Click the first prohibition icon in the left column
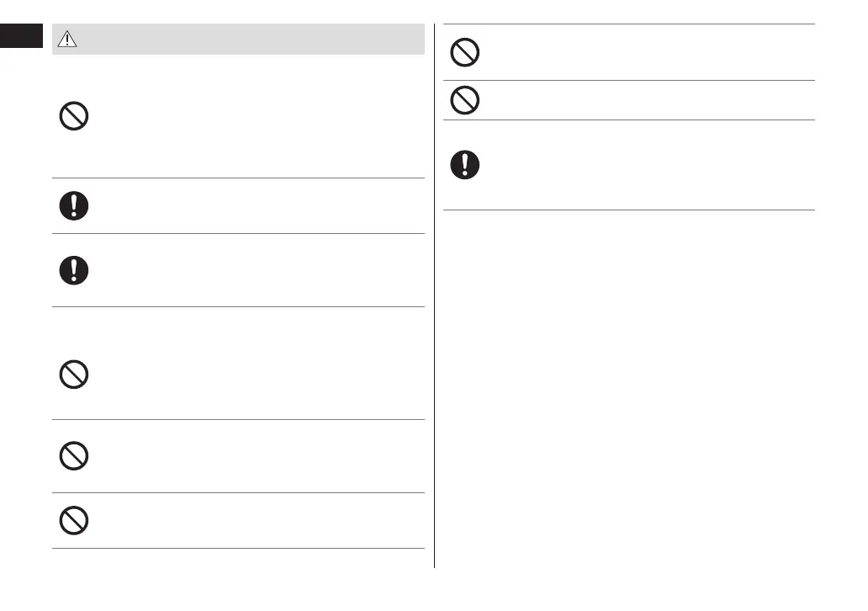 point(74,116)
